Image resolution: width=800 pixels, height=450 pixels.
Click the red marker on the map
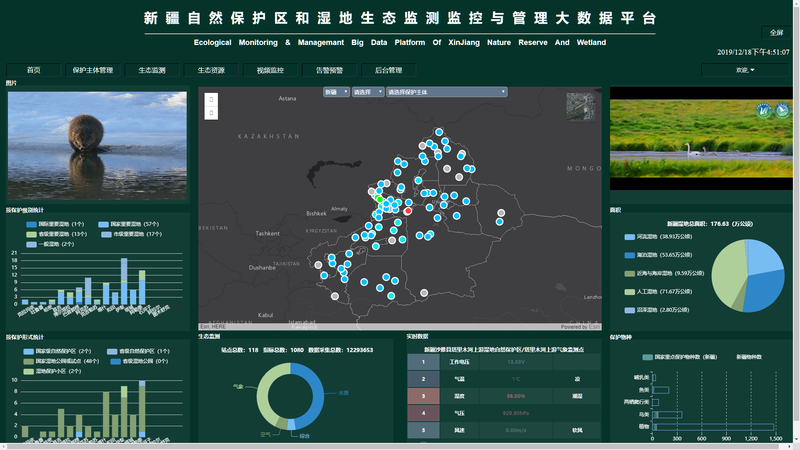tap(407, 210)
